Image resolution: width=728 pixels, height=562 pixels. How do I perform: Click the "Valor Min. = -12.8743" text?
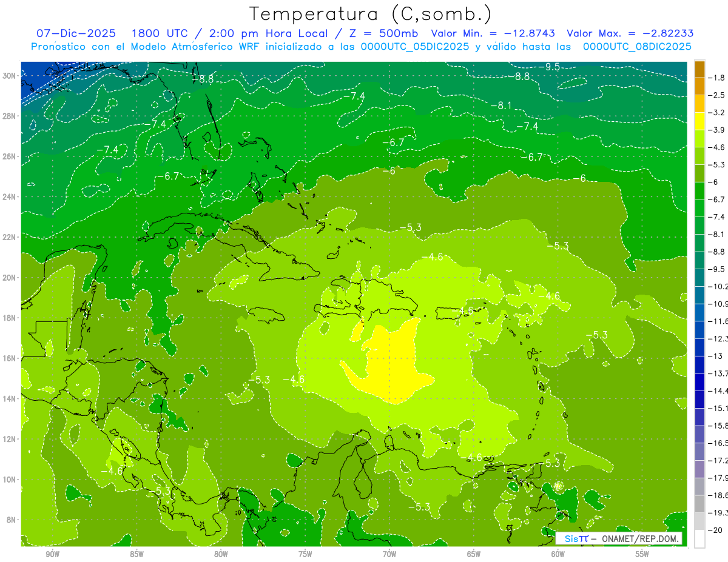494,33
